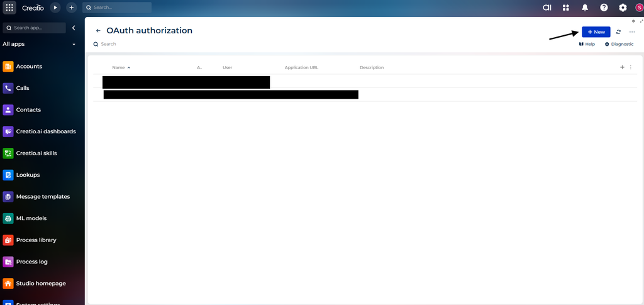Focus the list Search field under the title
This screenshot has height=305, width=644.
pyautogui.click(x=105, y=44)
